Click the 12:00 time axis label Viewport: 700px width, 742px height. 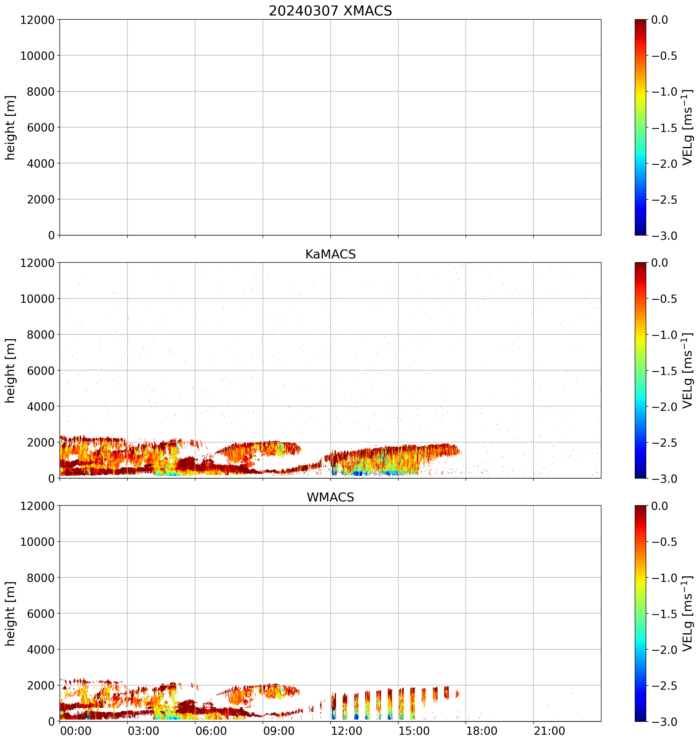[346, 731]
